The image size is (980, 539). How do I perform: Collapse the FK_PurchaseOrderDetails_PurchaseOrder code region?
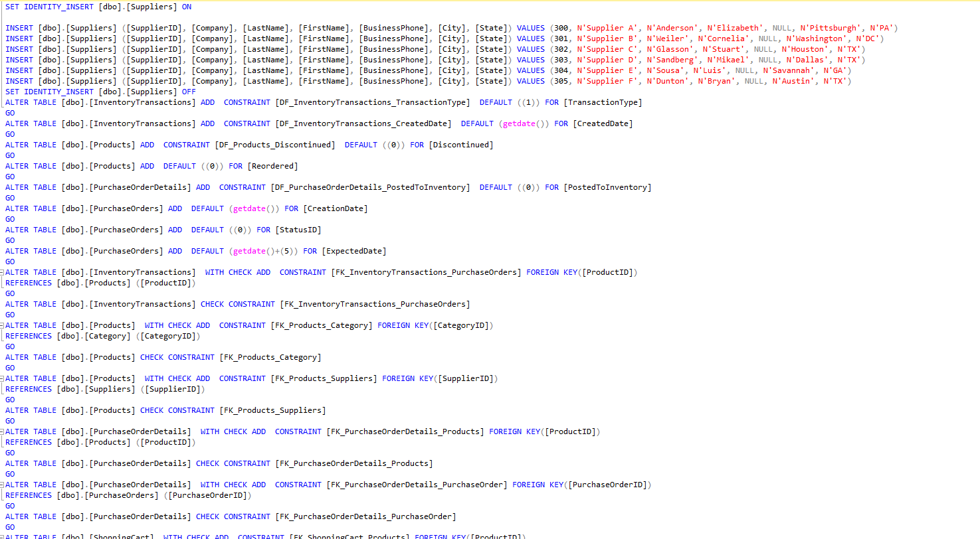click(x=4, y=484)
